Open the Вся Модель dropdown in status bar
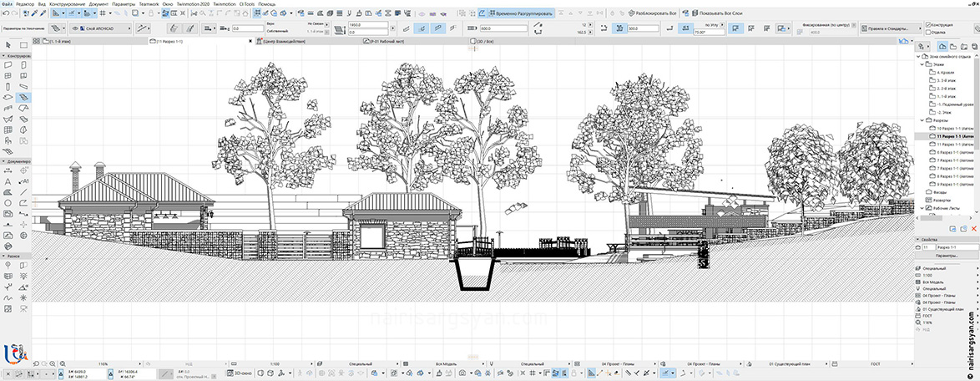 tap(444, 363)
